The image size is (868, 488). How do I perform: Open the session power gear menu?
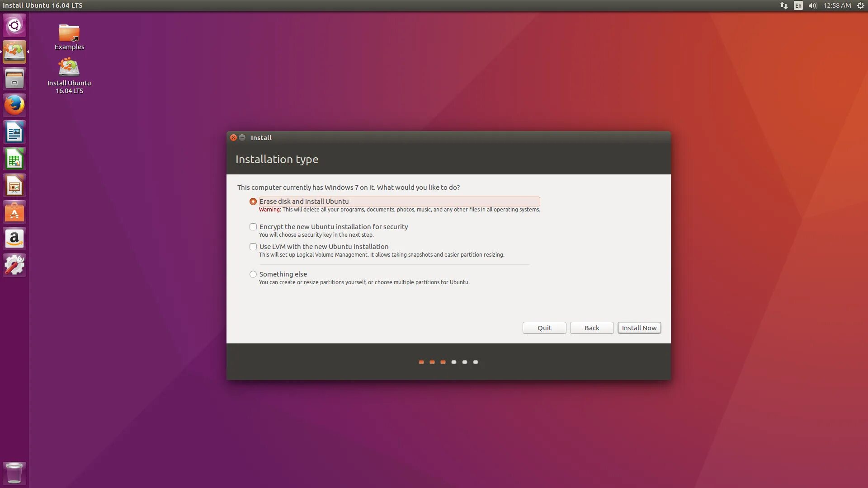pyautogui.click(x=860, y=5)
